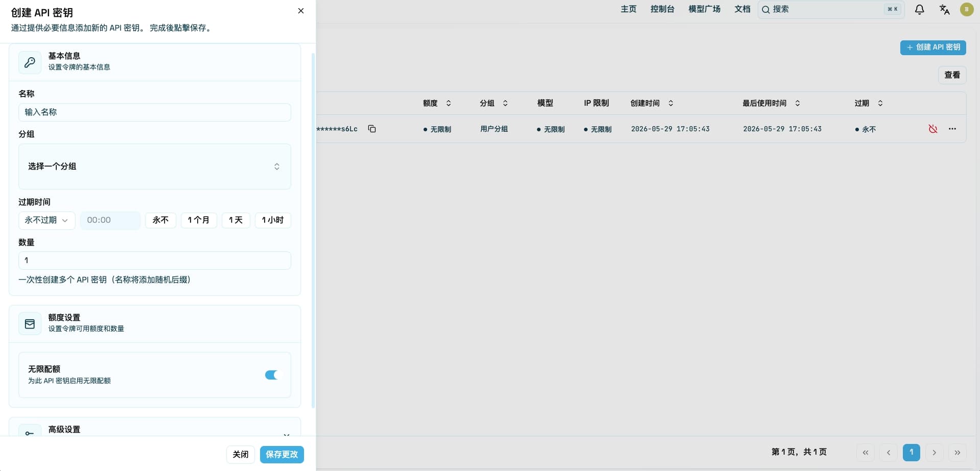The height and width of the screenshot is (471, 980).
Task: Open 文档 in the top navigation
Action: 742,9
